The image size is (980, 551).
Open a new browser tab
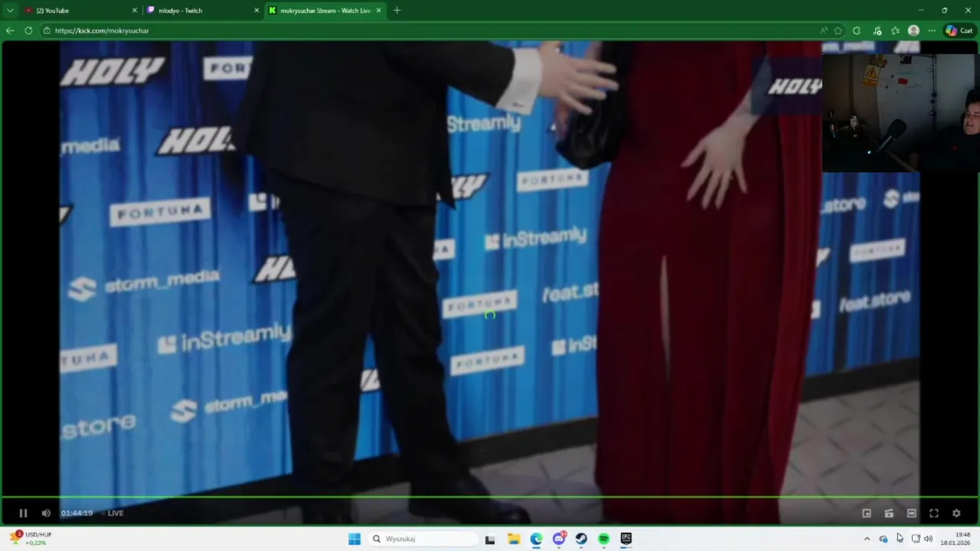point(397,11)
